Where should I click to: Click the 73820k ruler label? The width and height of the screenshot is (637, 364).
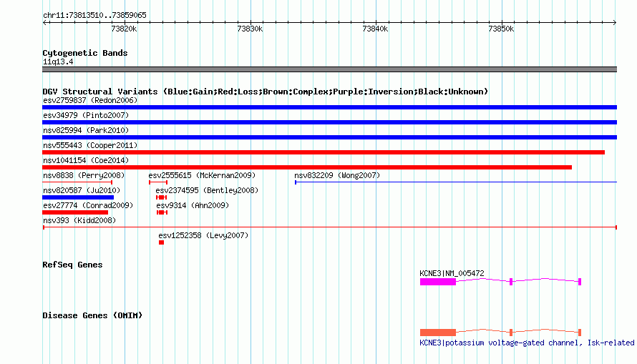[x=124, y=29]
